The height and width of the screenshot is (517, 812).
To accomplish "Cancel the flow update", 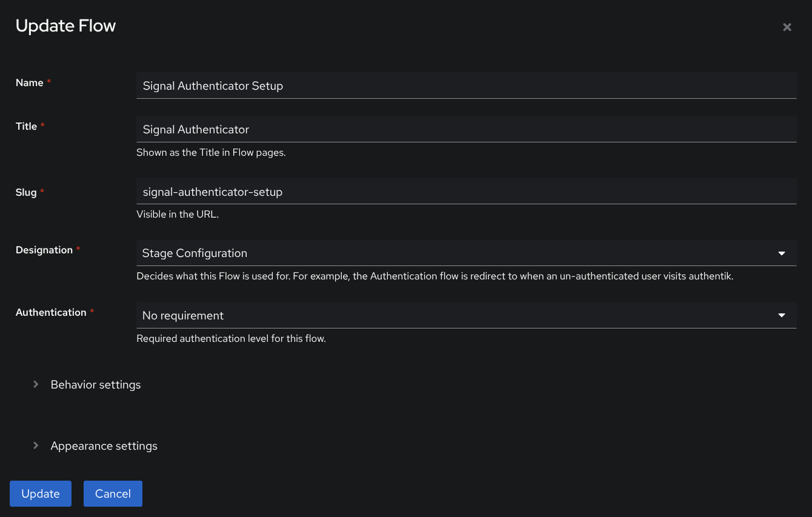I will click(113, 493).
